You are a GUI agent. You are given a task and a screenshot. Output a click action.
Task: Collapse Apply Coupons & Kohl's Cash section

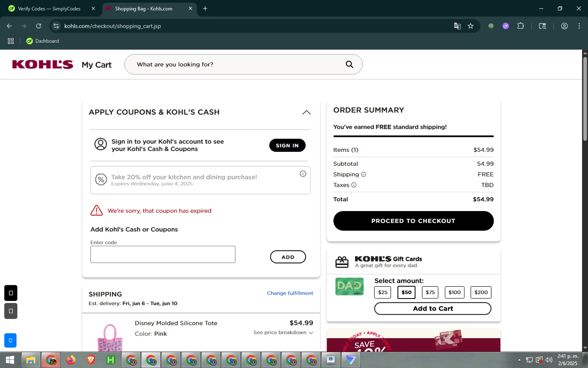(x=306, y=113)
